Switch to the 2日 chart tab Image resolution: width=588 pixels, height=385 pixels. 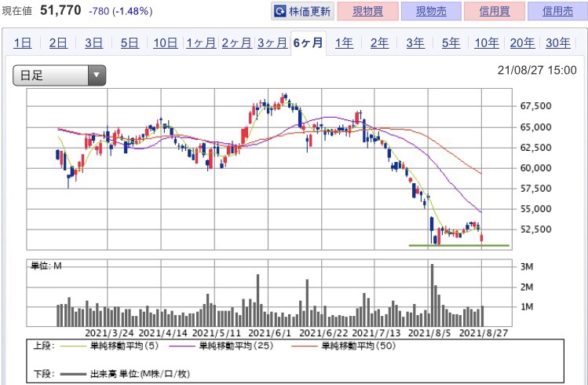(x=58, y=43)
